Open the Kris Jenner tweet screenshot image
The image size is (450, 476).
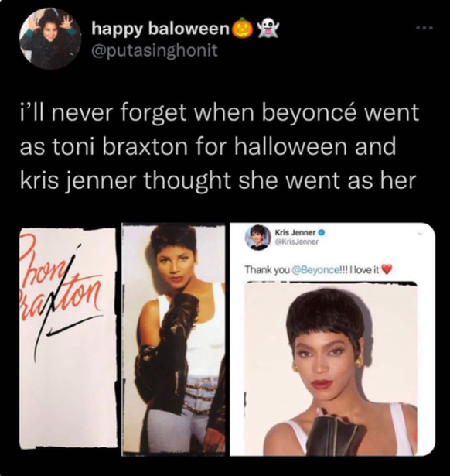click(x=332, y=339)
